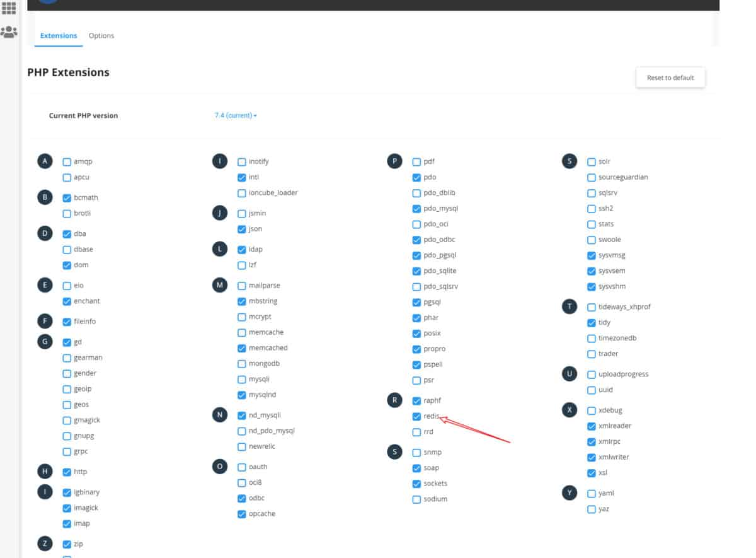The width and height of the screenshot is (756, 558).
Task: Click the letter X section badge
Action: [569, 410]
